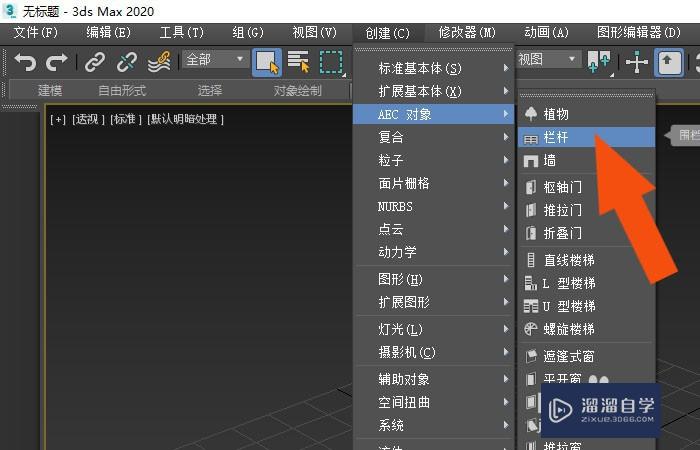Switch to the 对象绘制 ribbon tab

[x=297, y=91]
